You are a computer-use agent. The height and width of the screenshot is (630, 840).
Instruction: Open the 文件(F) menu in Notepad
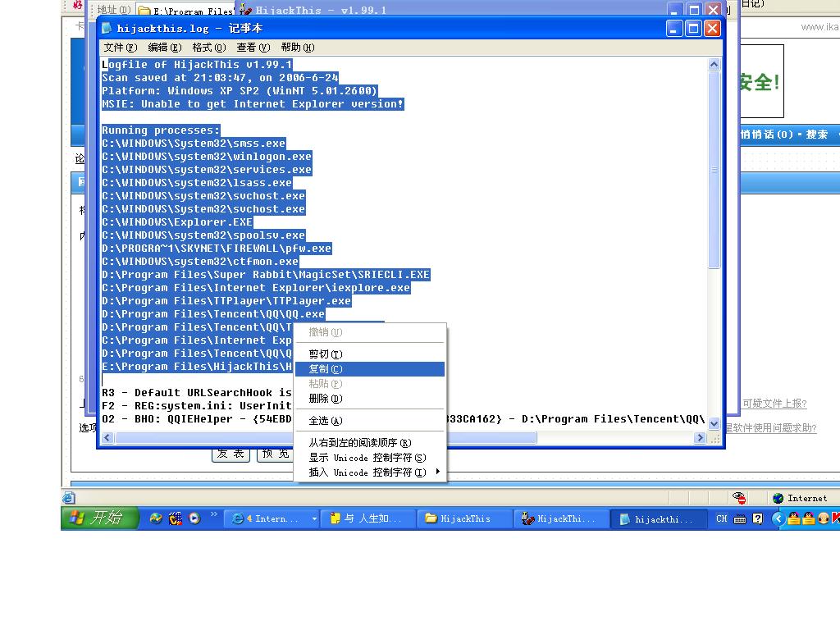tap(121, 48)
